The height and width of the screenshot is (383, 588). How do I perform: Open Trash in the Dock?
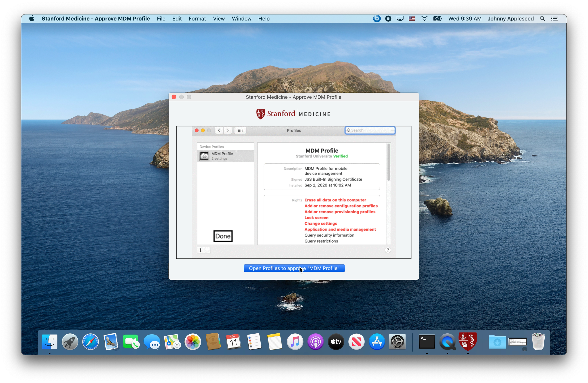pos(538,342)
